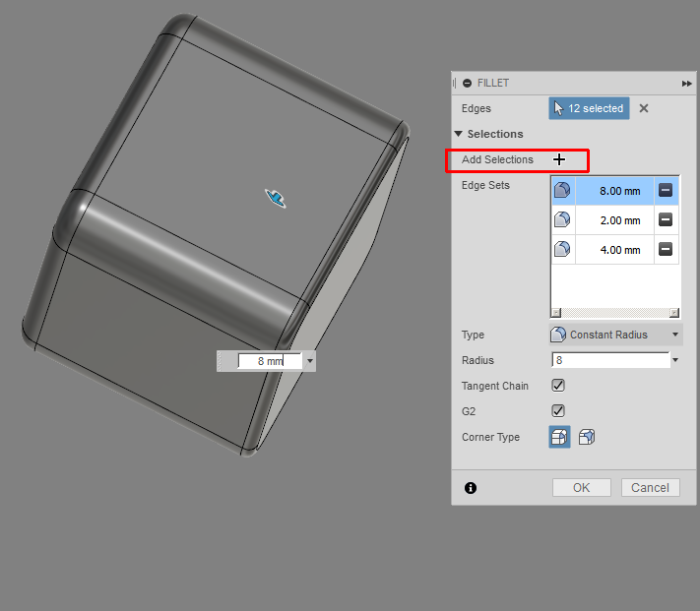The image size is (700, 611).
Task: Click the OK button
Action: coord(581,487)
